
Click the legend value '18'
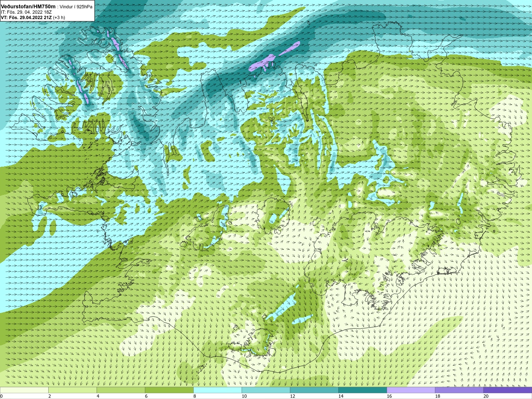coord(438,396)
